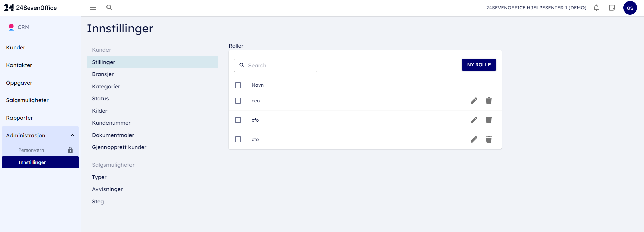Image resolution: width=644 pixels, height=232 pixels.
Task: Open the notes icon in header
Action: (x=612, y=8)
